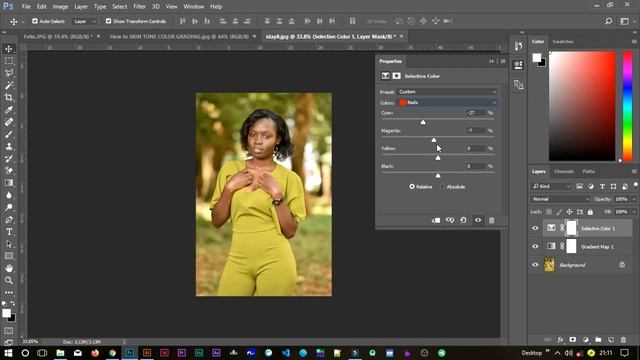Viewport: 640px width, 360px height.
Task: Select the Magic Wand tool
Action: (9, 85)
